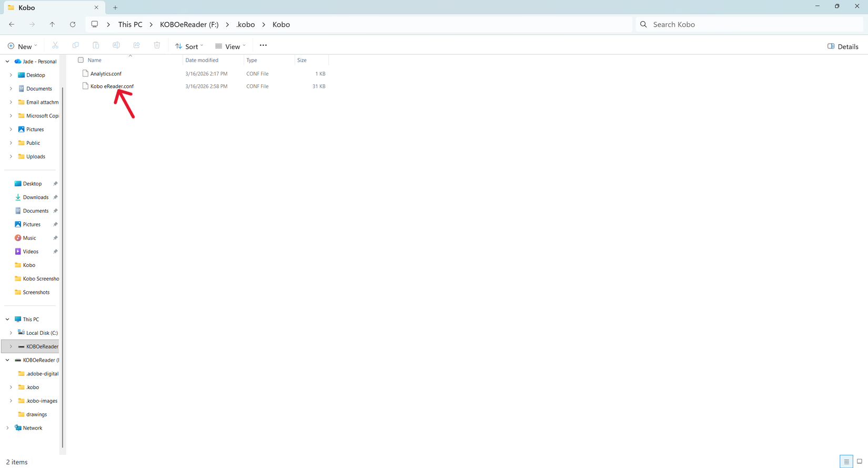Viewport: 868px width, 468px height.
Task: Sort by the Size column header
Action: tap(302, 60)
